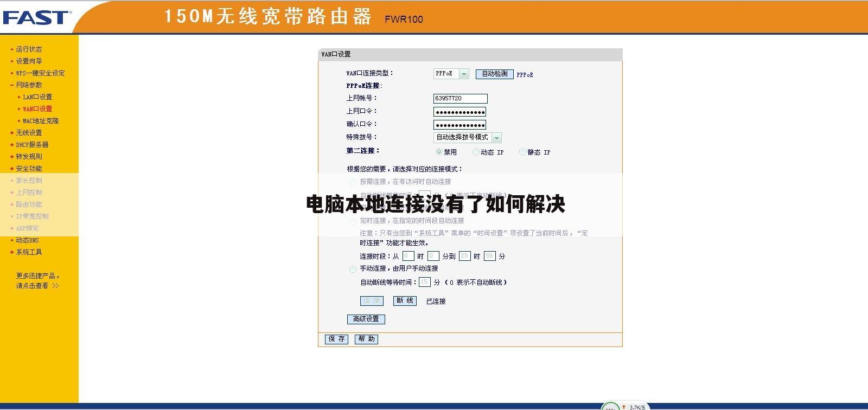Expand the 安全功能 sidebar section
Screen dimensions: 868x410
pos(29,168)
